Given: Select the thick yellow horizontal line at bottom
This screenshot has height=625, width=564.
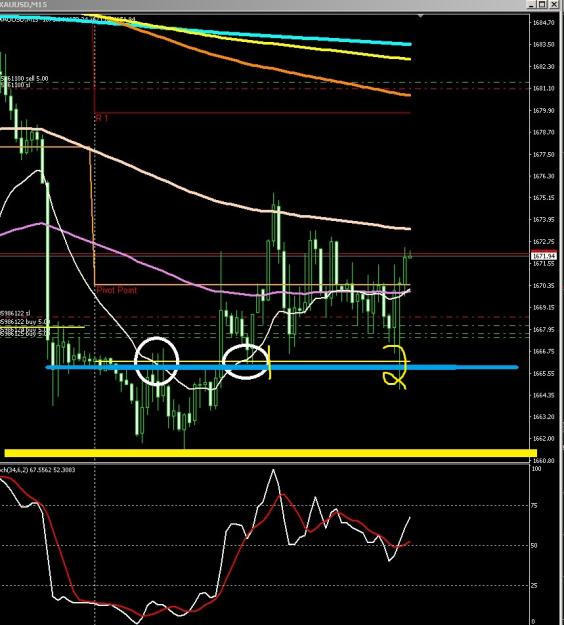Looking at the screenshot, I should click(270, 453).
